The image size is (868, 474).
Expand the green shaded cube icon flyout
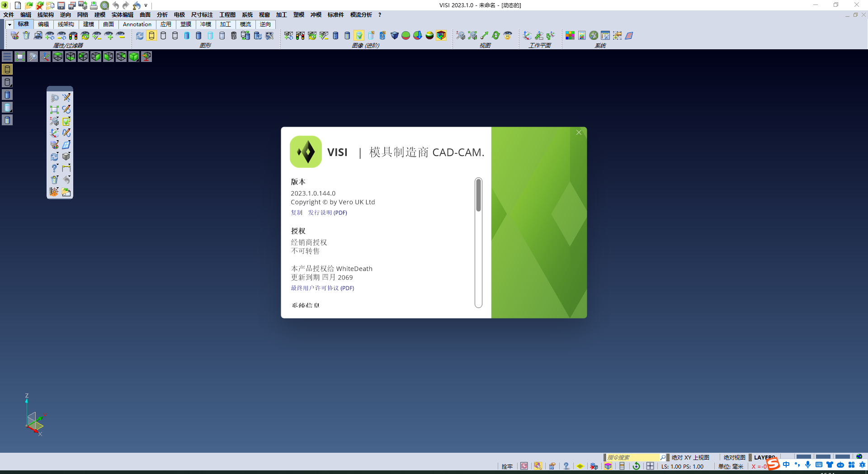[133, 57]
